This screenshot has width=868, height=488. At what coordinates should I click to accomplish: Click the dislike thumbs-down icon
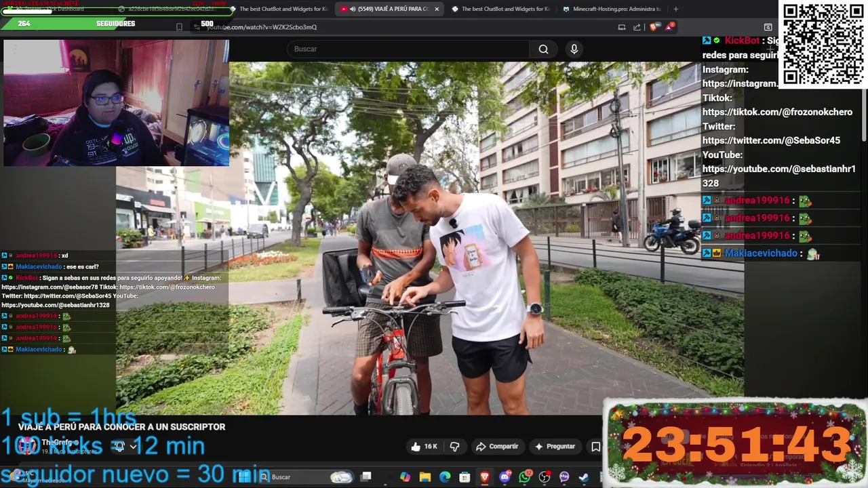coord(455,447)
